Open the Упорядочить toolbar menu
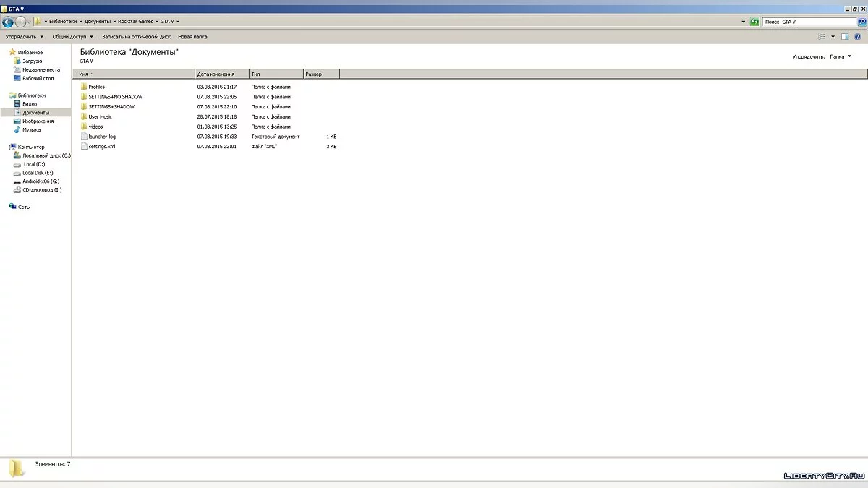 24,36
